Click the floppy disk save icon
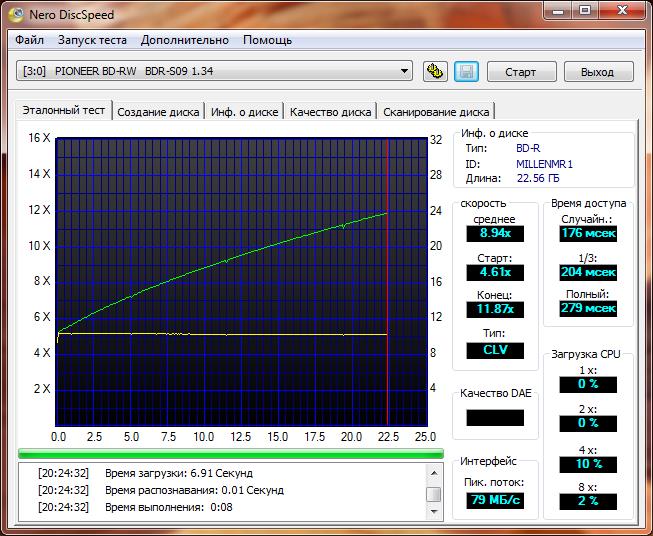The height and width of the screenshot is (536, 653). [x=466, y=72]
